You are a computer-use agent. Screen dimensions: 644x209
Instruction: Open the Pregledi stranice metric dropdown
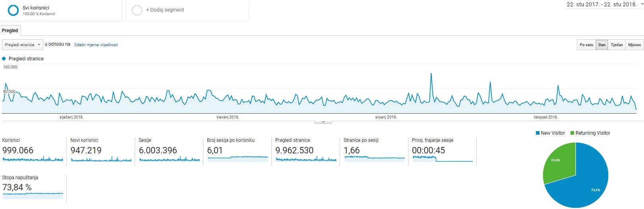coord(23,45)
